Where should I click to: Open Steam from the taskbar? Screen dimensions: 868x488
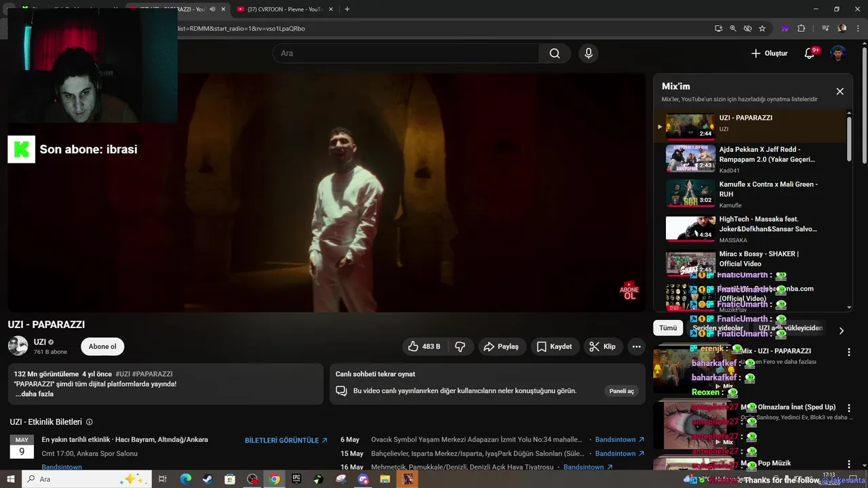(x=208, y=479)
